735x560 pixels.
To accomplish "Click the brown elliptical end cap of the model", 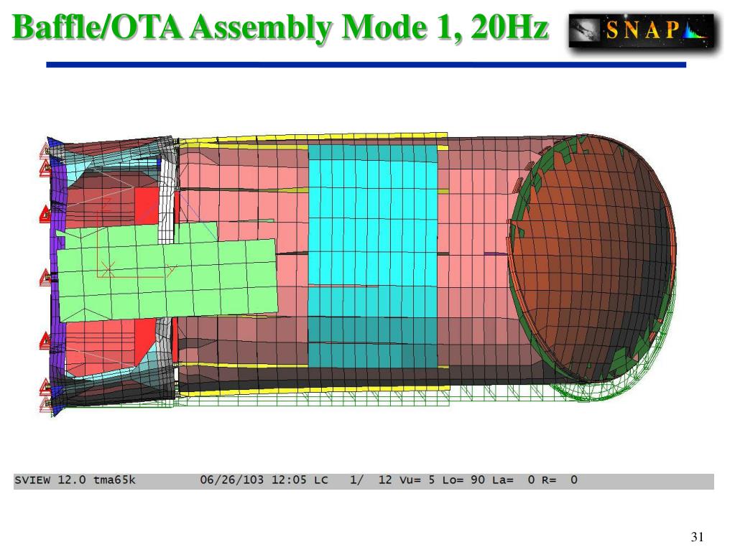I will (x=593, y=258).
